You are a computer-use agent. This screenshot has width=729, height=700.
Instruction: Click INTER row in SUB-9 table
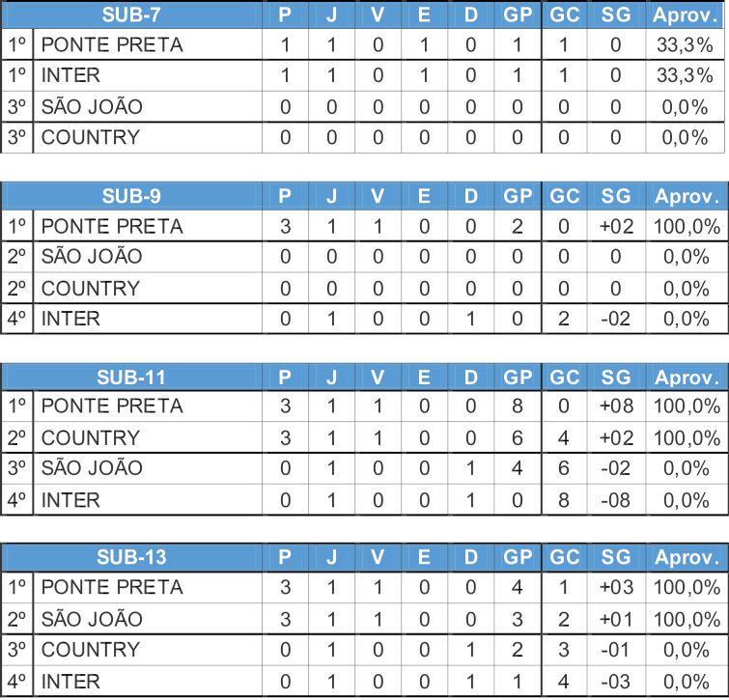point(365,319)
